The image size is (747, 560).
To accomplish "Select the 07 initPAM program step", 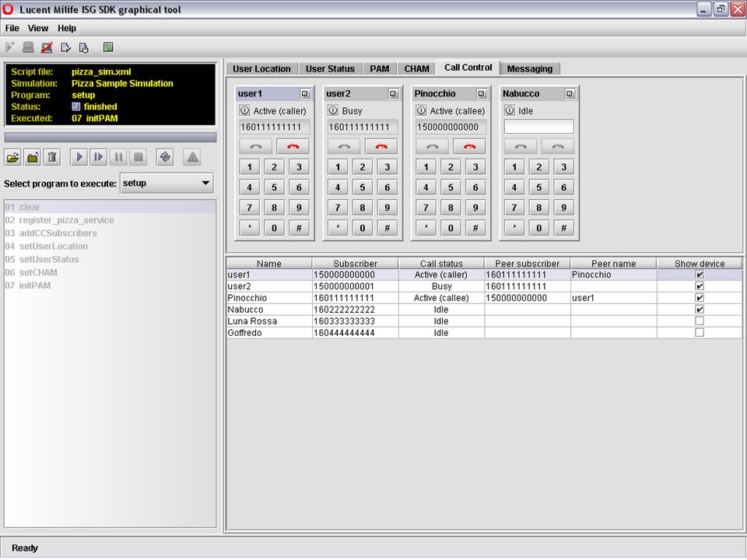I will coord(110,285).
